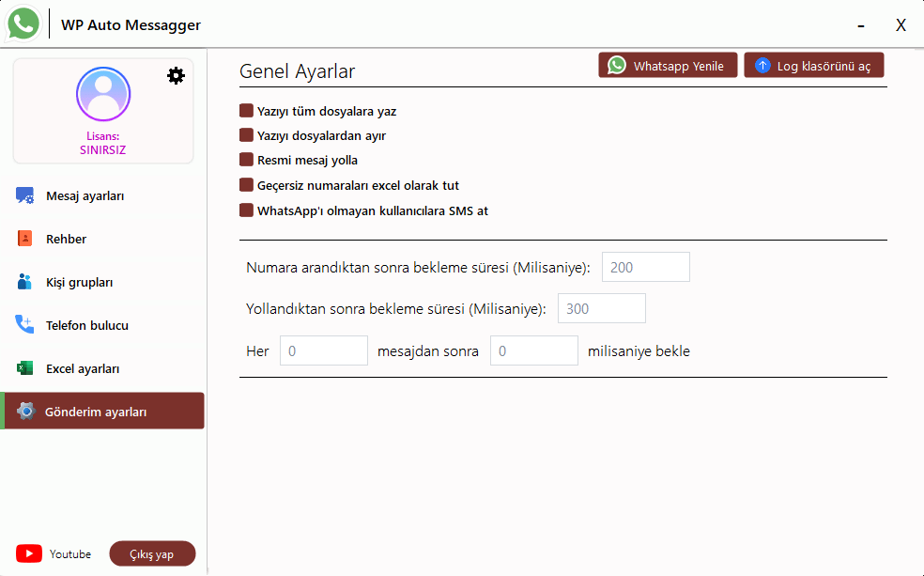Open the Youtube link
The width and height of the screenshot is (924, 576).
(70, 554)
